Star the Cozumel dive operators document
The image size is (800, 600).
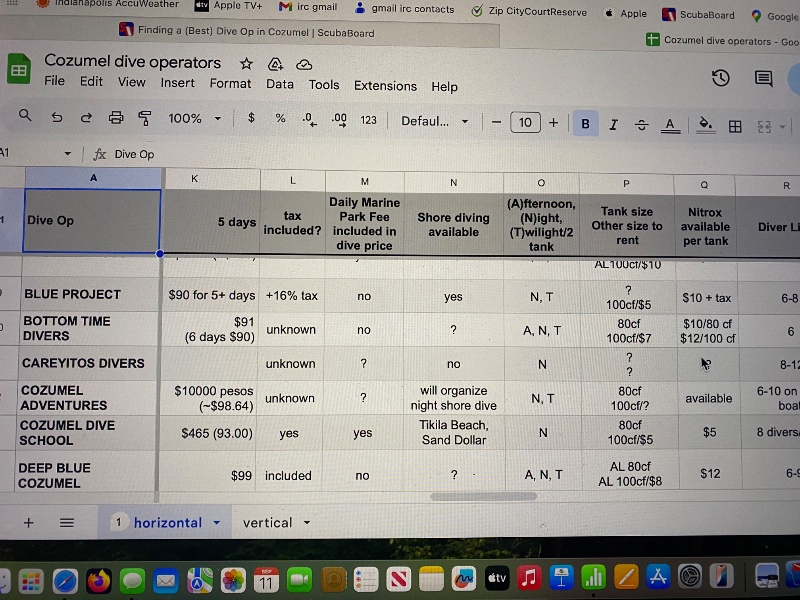tap(246, 62)
